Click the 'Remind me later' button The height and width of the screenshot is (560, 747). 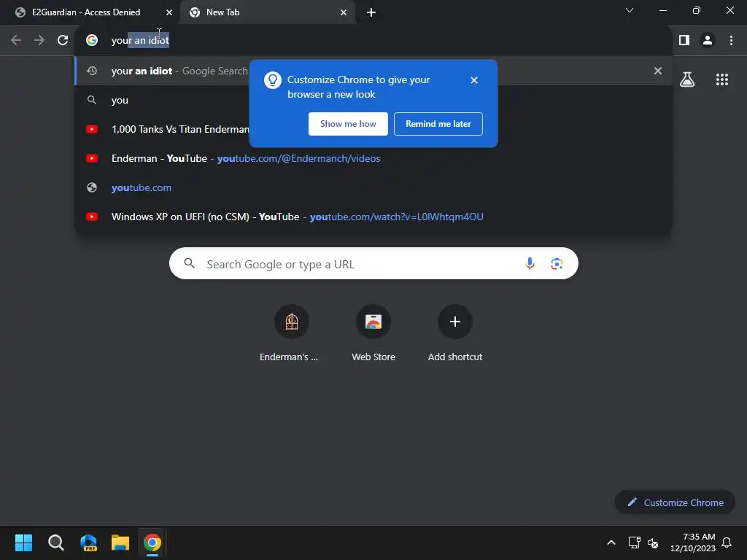point(438,124)
